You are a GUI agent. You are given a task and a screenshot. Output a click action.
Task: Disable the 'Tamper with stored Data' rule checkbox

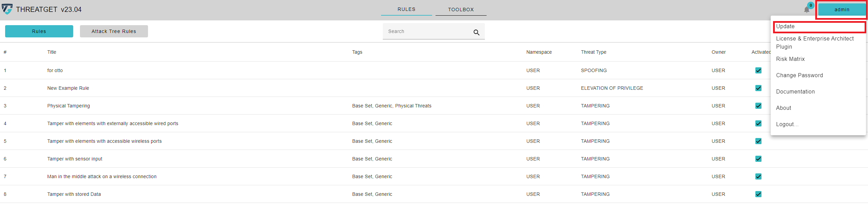click(x=758, y=194)
